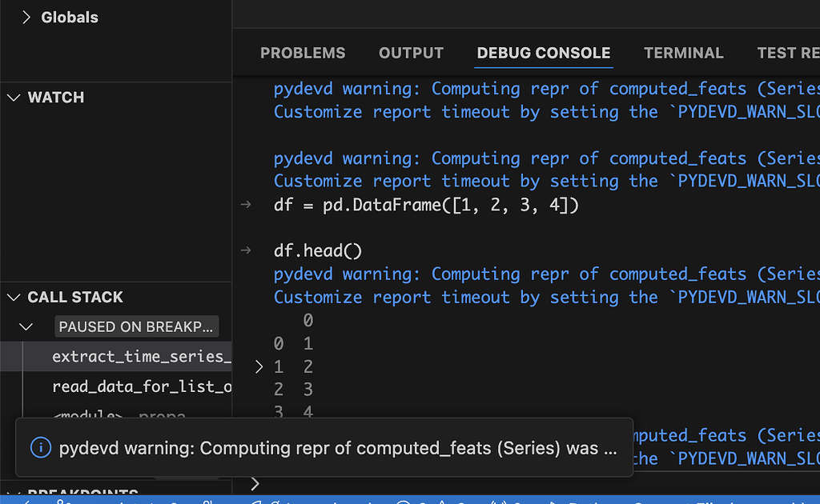Collapse the PAUSED ON BREAKPOINT thread

click(x=26, y=326)
